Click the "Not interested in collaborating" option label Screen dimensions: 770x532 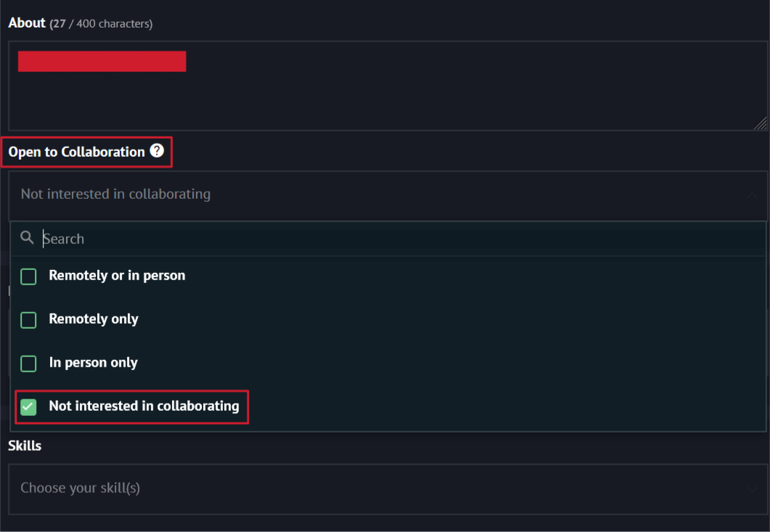click(x=144, y=406)
